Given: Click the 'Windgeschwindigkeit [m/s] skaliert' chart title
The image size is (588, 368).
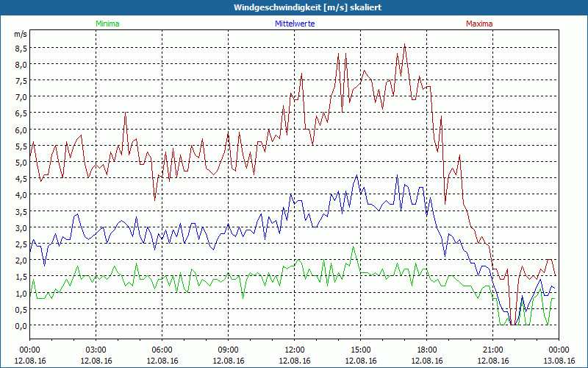Looking at the screenshot, I should coord(307,7).
